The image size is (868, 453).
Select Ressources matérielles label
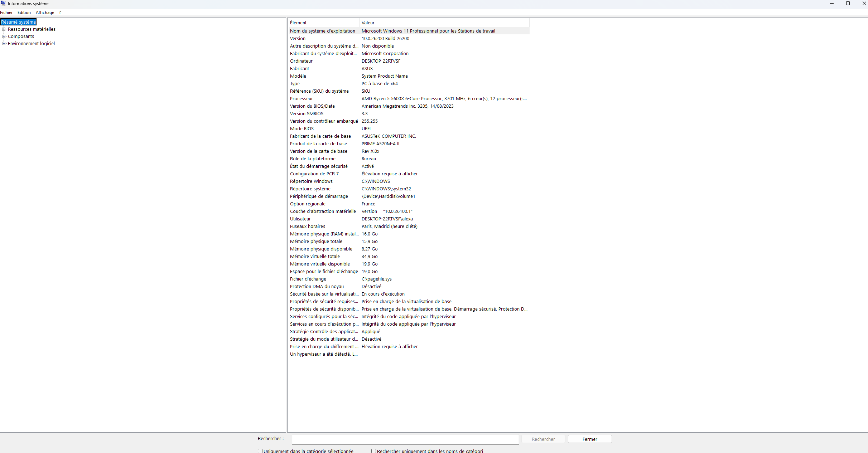(32, 29)
